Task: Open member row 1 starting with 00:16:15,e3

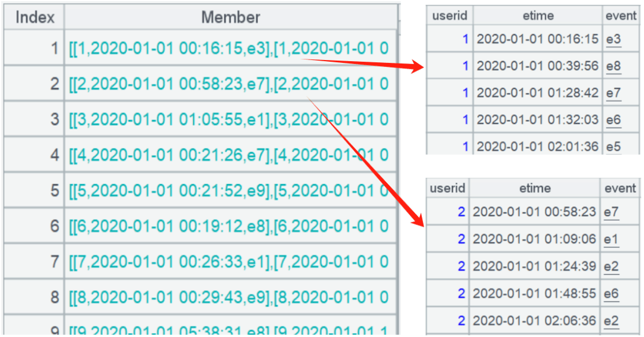Action: point(230,48)
